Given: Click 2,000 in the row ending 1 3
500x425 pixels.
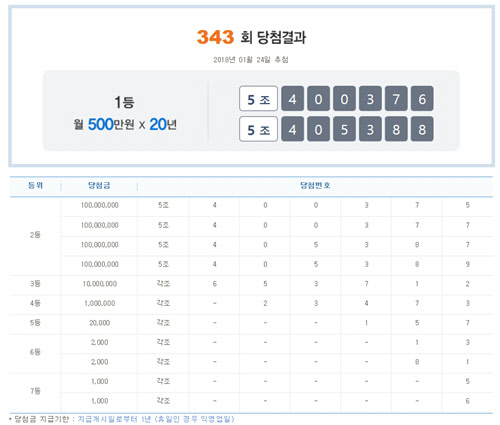Looking at the screenshot, I should coord(100,342).
